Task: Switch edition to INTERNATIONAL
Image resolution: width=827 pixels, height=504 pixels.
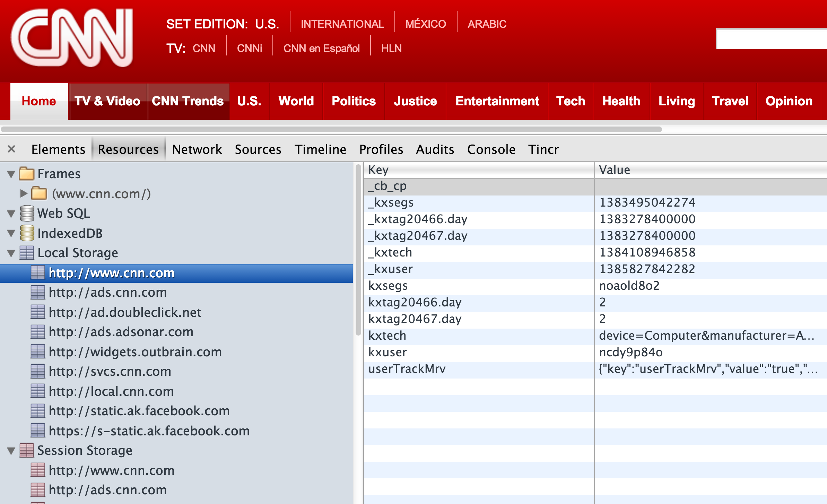Action: (342, 24)
